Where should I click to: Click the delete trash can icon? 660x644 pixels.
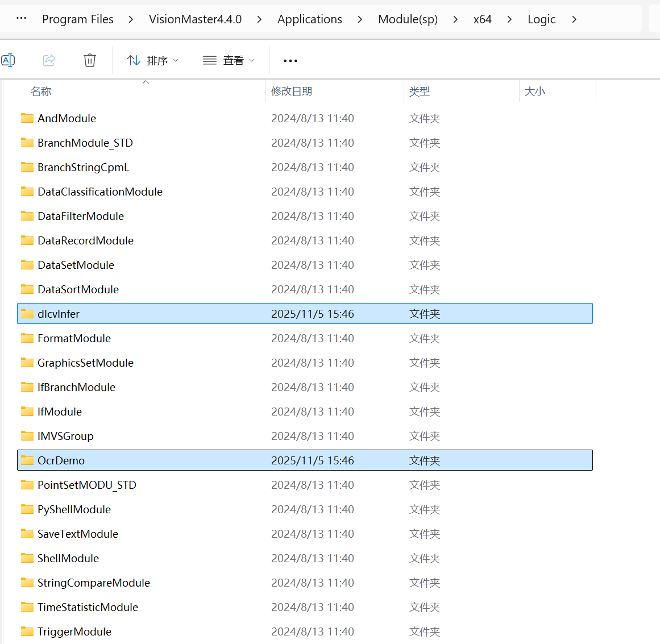coord(90,60)
